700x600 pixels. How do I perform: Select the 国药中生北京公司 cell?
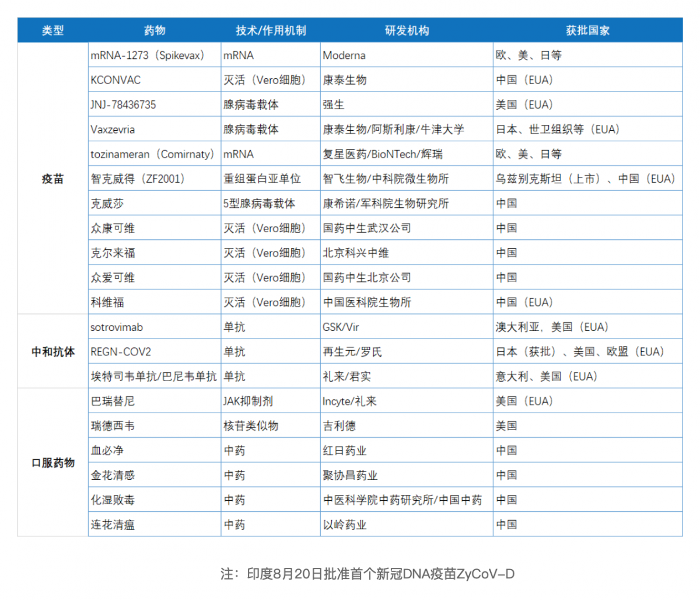[x=407, y=277]
